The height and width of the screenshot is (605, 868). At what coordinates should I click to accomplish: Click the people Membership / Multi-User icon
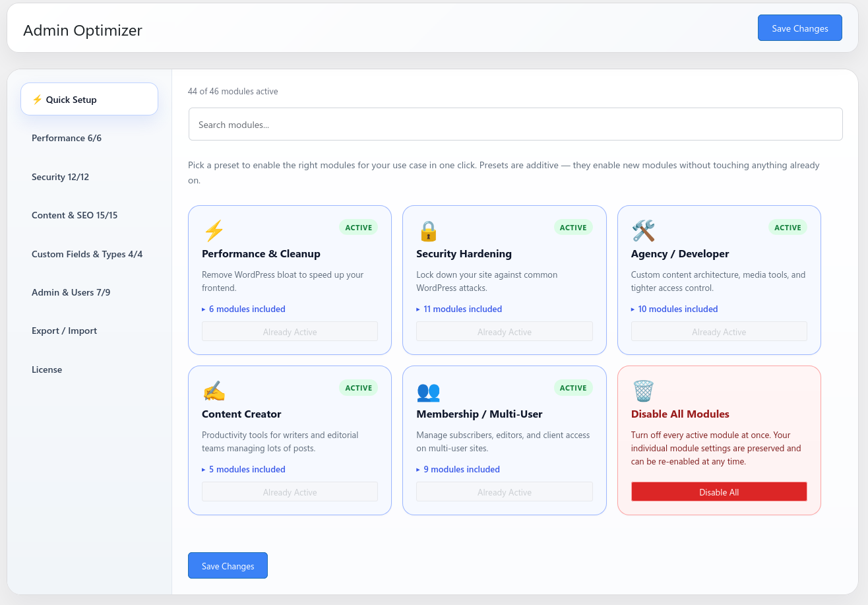428,391
